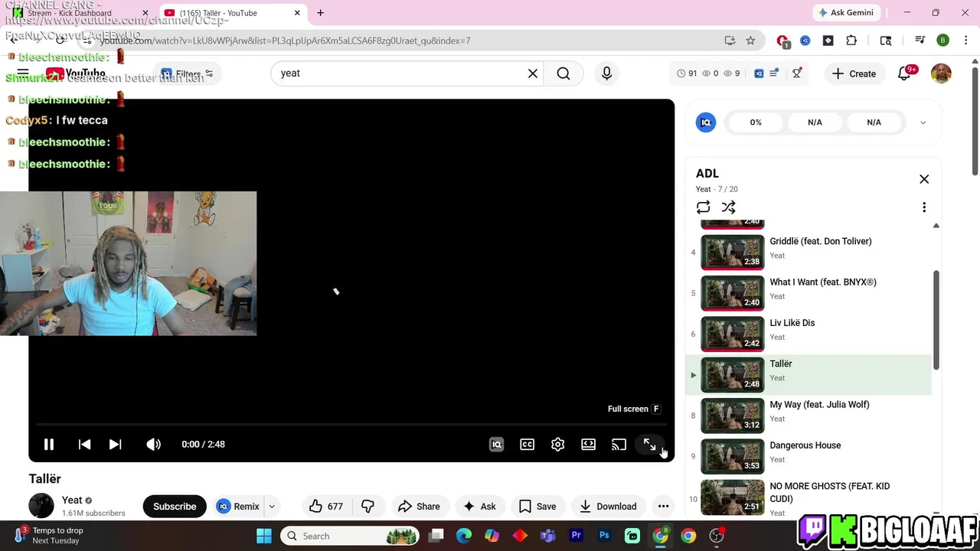Open a new browser tab

(x=320, y=13)
